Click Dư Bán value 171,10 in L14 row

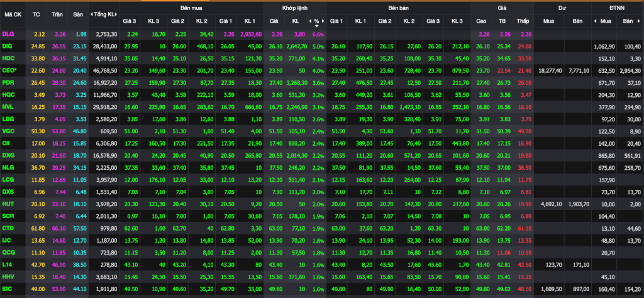581,265
